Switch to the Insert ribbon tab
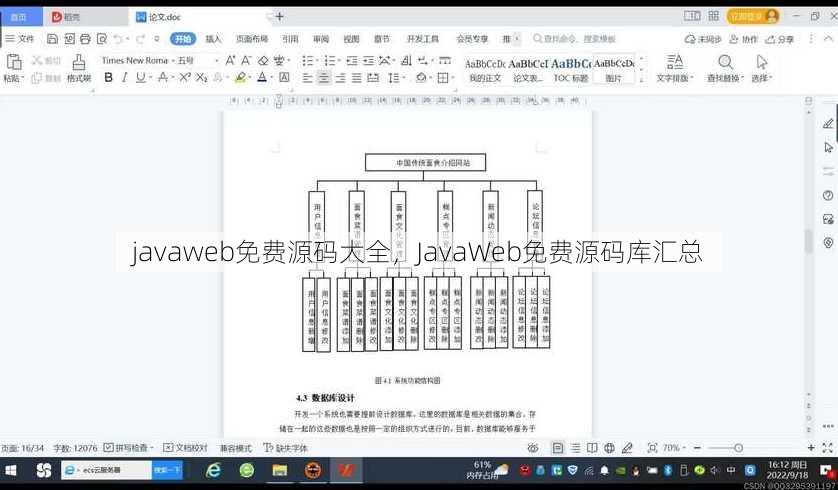 click(213, 39)
